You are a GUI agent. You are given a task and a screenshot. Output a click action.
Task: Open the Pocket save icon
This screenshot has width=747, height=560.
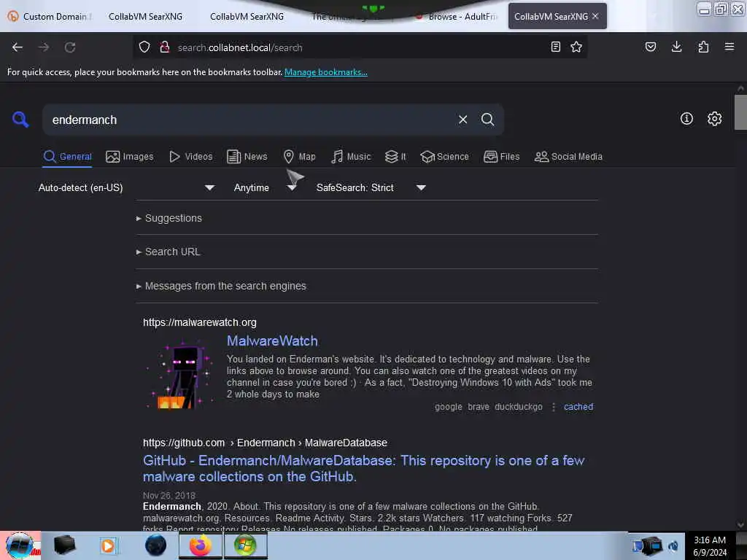click(650, 47)
